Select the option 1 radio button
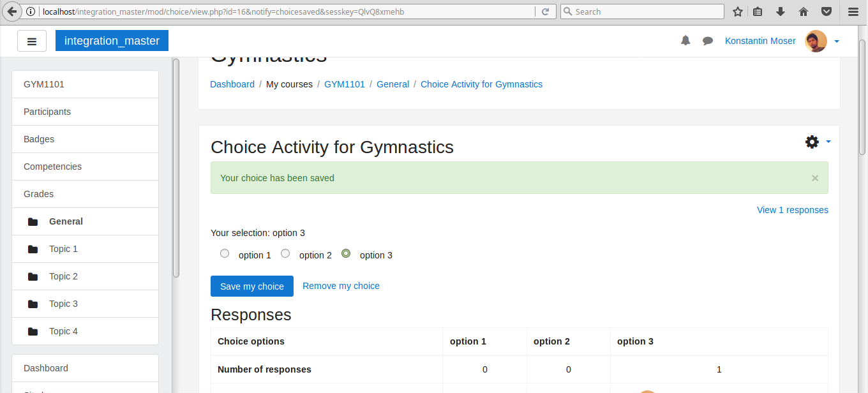868x393 pixels. (x=225, y=253)
